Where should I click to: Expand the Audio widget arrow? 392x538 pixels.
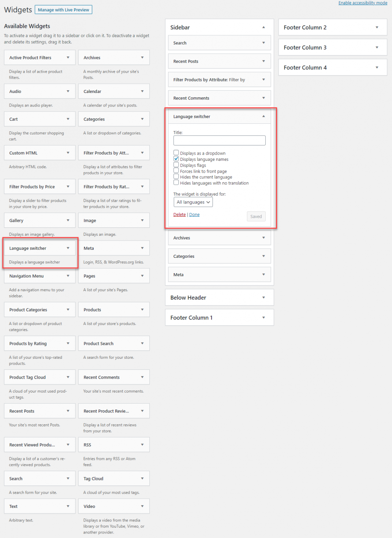[68, 91]
